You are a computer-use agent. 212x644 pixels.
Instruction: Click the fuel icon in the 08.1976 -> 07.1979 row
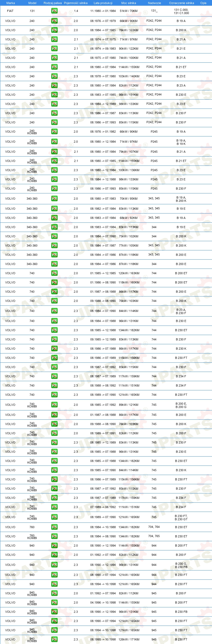(x=54, y=21)
